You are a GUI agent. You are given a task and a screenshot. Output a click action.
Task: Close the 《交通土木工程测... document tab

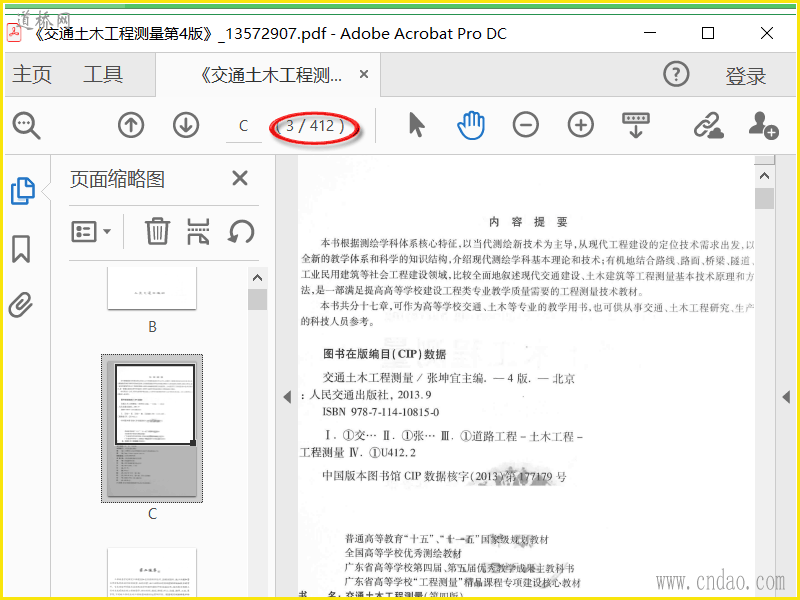click(364, 74)
